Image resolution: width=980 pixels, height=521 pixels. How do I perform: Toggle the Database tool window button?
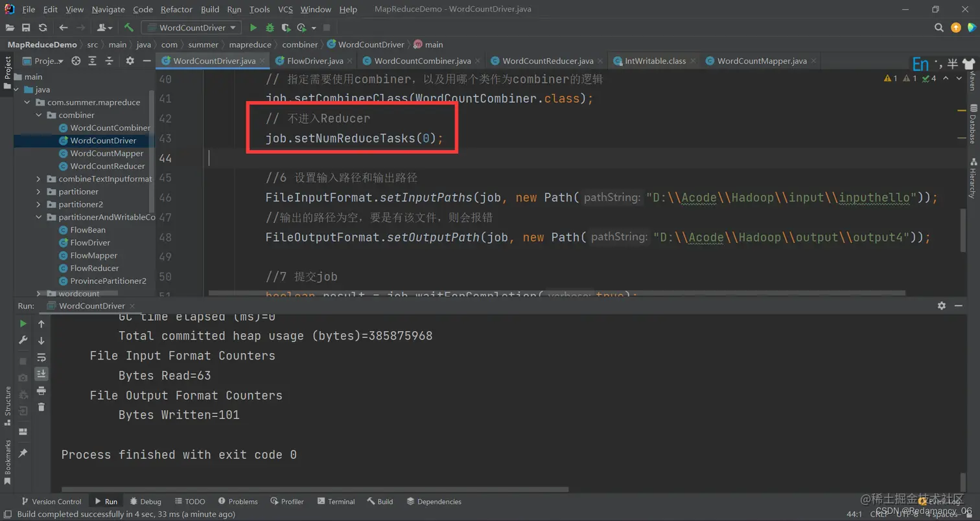click(973, 124)
